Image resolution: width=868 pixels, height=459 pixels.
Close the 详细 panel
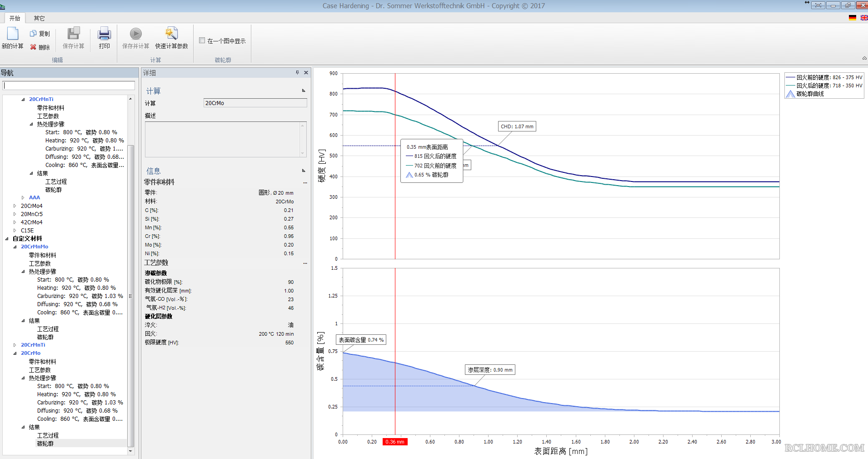[306, 72]
